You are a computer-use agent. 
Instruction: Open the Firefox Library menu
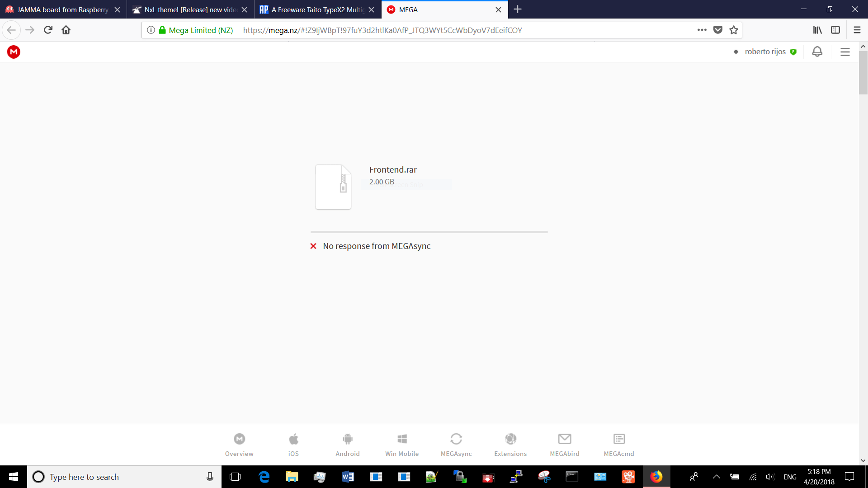point(817,30)
